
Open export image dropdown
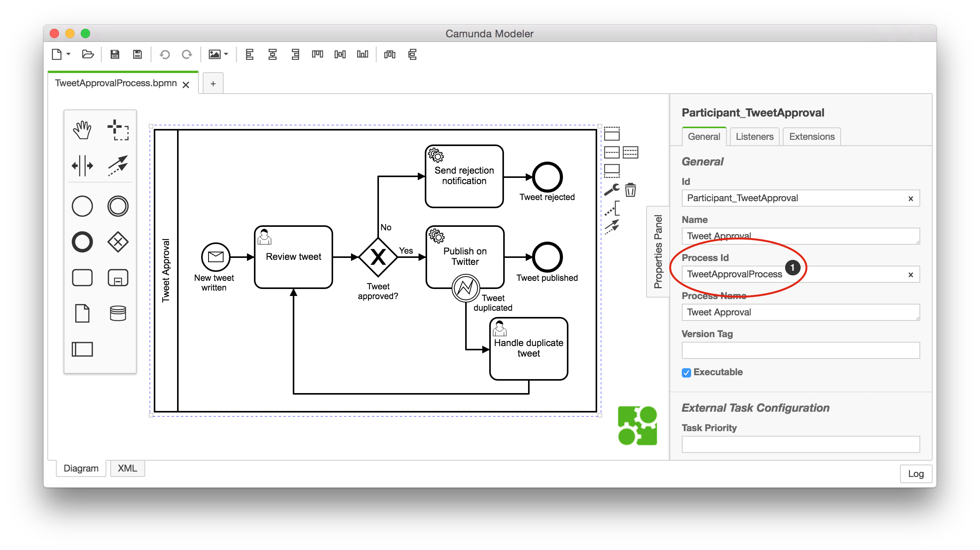[x=226, y=54]
